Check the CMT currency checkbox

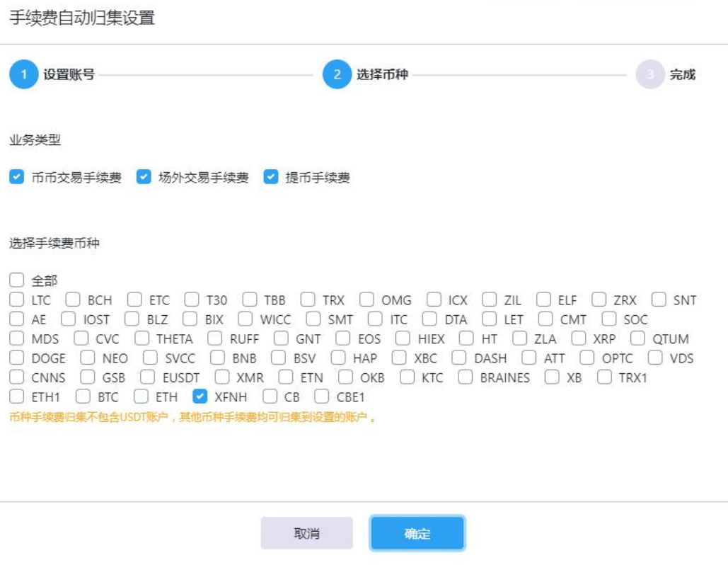pyautogui.click(x=545, y=319)
